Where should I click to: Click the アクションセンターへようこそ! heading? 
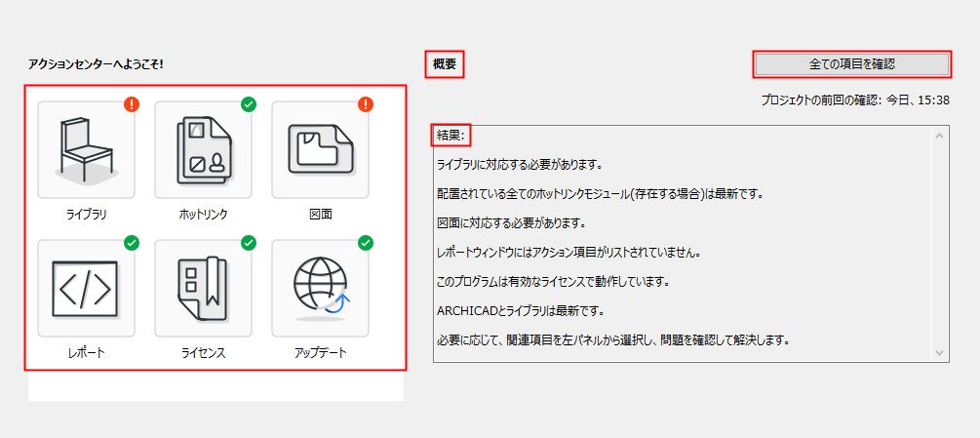click(96, 63)
